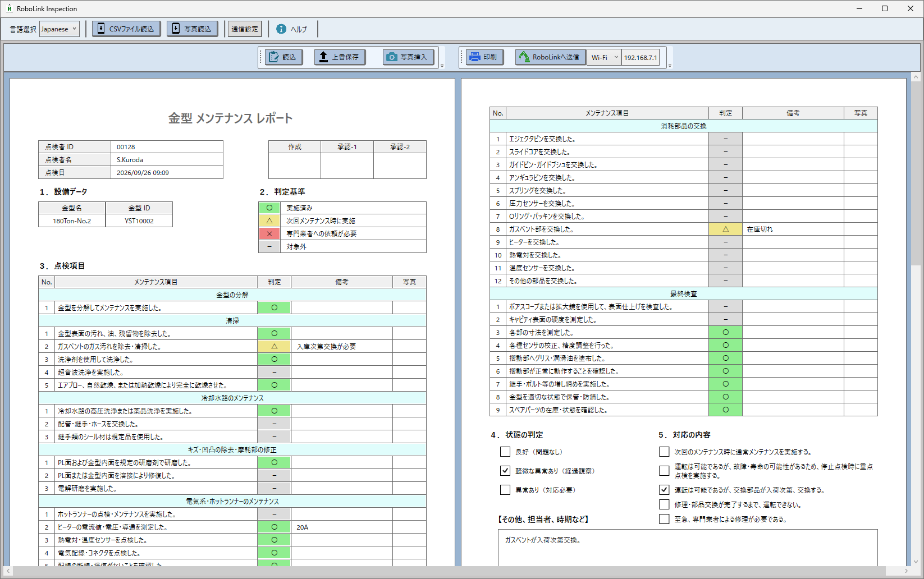Click the 判定 cell for 超音波洗浄を実施した

point(274,372)
